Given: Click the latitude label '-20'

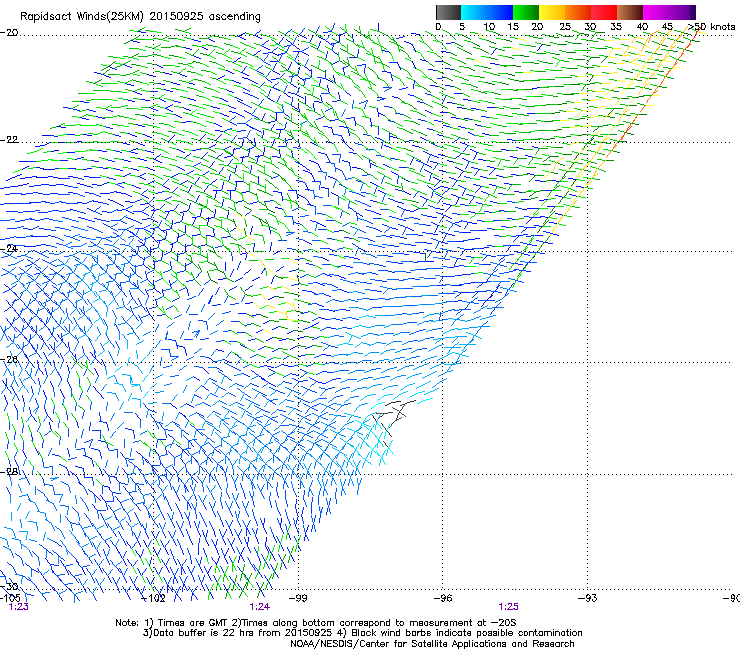Looking at the screenshot, I should [9, 33].
